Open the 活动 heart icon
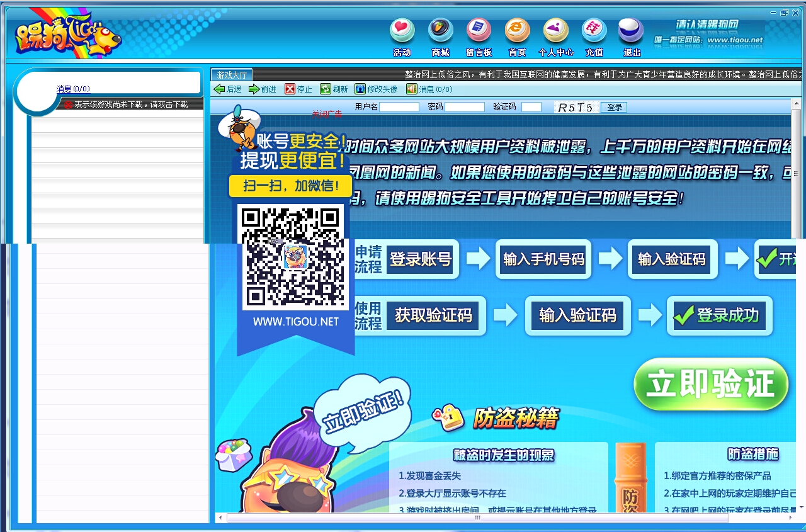Screen dimensions: 806x532 coord(402,30)
